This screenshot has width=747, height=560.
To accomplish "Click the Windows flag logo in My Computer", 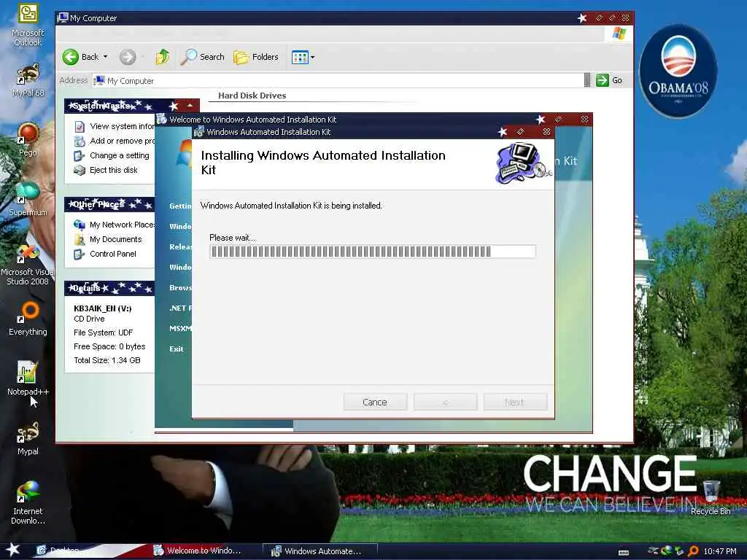I will click(x=619, y=34).
